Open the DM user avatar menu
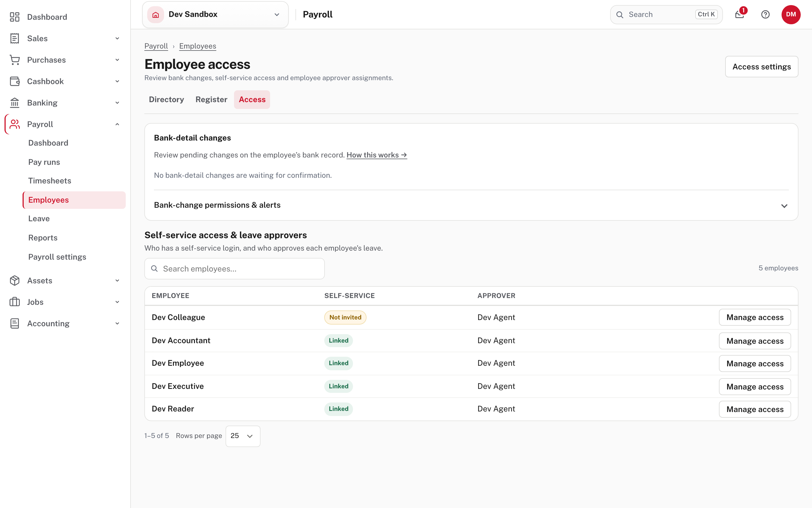 pos(791,14)
